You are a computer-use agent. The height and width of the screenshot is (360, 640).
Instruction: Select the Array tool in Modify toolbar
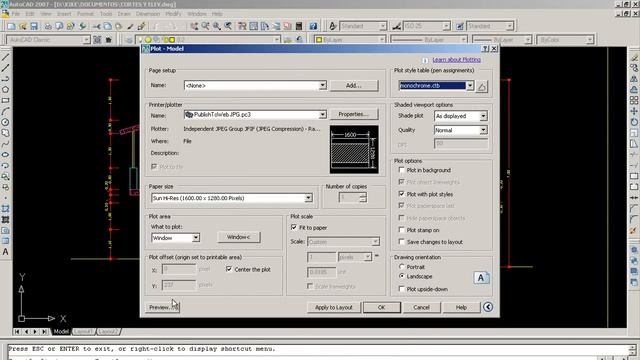pyautogui.click(x=634, y=100)
